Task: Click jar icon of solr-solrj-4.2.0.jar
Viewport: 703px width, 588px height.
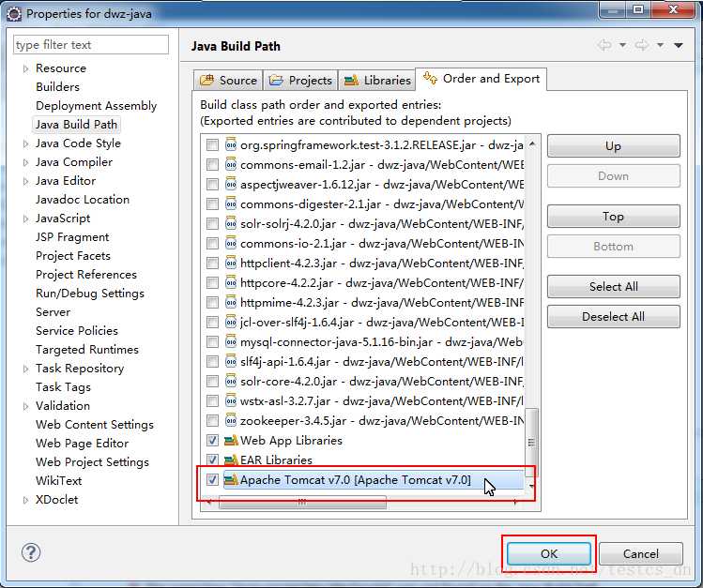Action: click(231, 223)
